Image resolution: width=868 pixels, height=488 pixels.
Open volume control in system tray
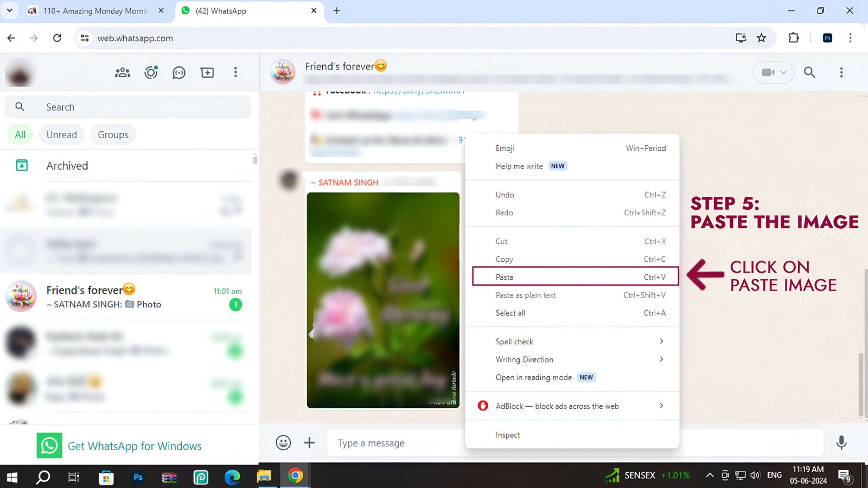click(755, 476)
